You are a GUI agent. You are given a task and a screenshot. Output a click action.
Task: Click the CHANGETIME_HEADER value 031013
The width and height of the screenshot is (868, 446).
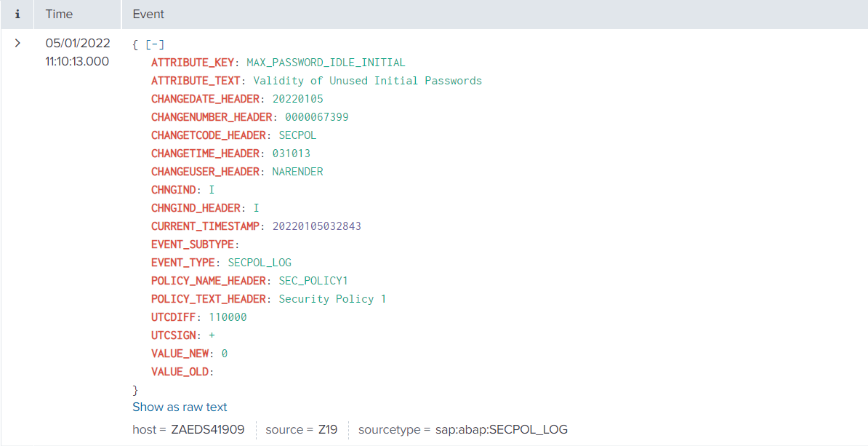pos(291,154)
